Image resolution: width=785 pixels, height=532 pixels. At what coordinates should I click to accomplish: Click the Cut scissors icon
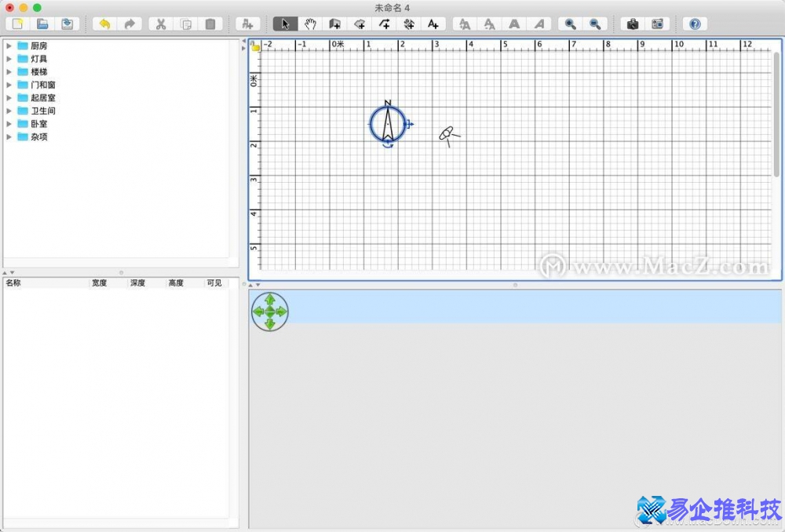pyautogui.click(x=161, y=24)
